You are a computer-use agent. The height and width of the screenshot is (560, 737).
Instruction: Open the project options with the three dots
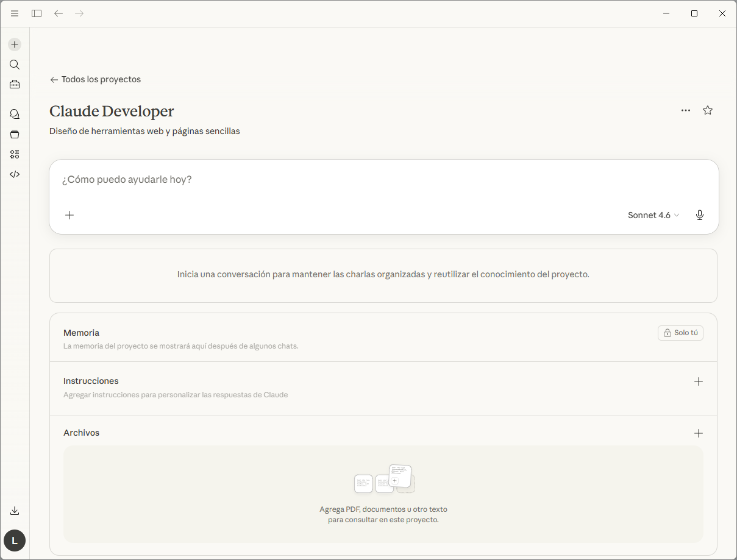click(685, 110)
